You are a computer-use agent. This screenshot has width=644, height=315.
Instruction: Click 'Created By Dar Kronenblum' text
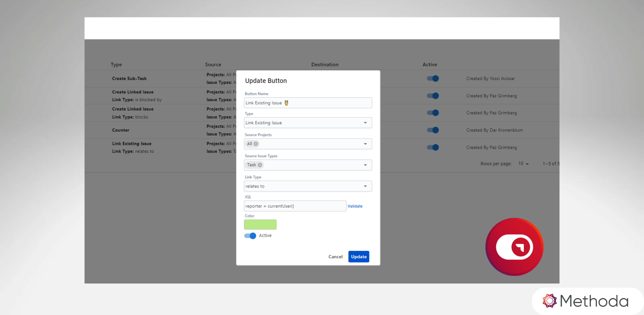[495, 130]
